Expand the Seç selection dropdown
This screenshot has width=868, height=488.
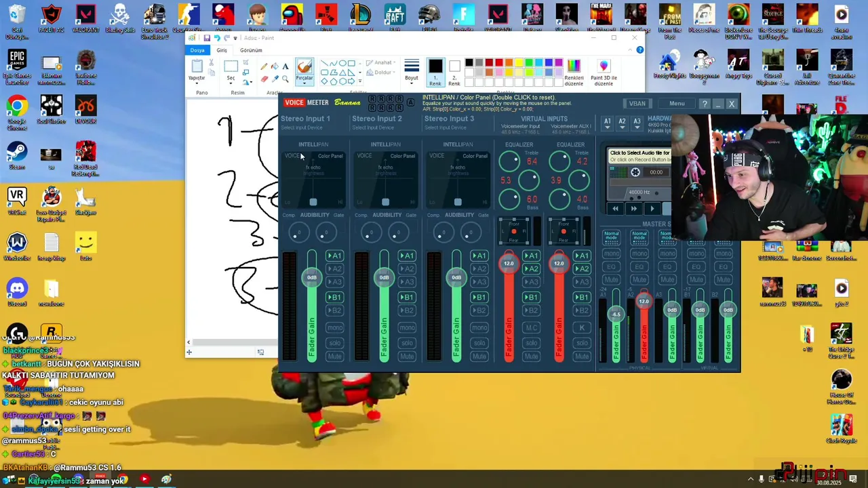coord(231,79)
